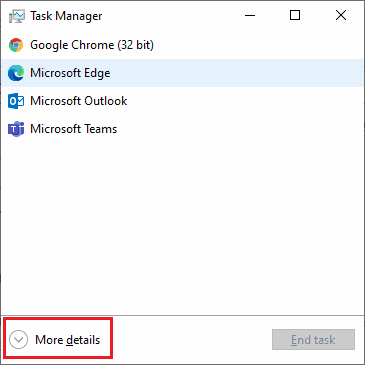Screen dimensions: 365x365
Task: Click highlighted row space beside Microsoft Edge
Action: point(237,73)
